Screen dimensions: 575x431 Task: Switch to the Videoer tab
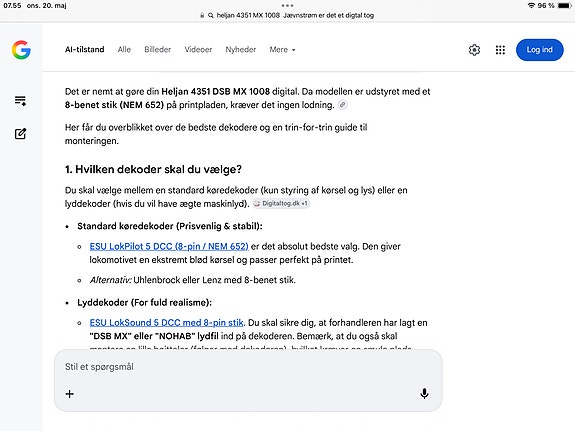click(x=198, y=50)
